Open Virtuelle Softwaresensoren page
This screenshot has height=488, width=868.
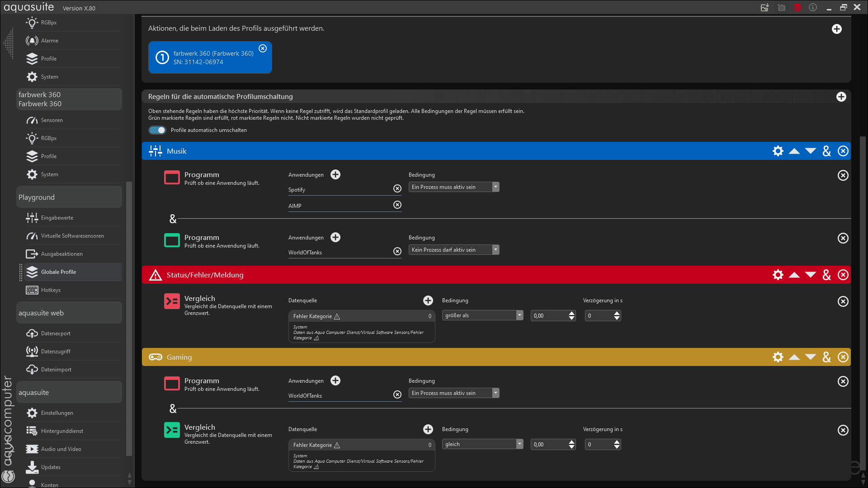tap(72, 236)
